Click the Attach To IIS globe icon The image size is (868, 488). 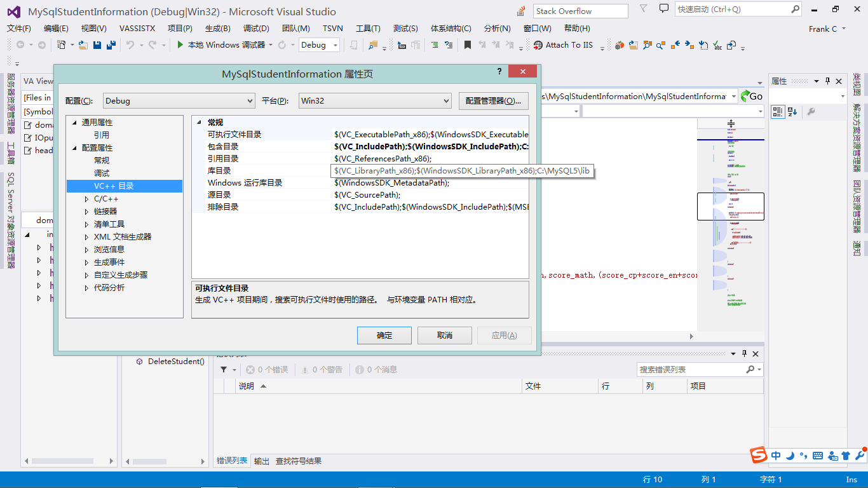[x=539, y=45]
